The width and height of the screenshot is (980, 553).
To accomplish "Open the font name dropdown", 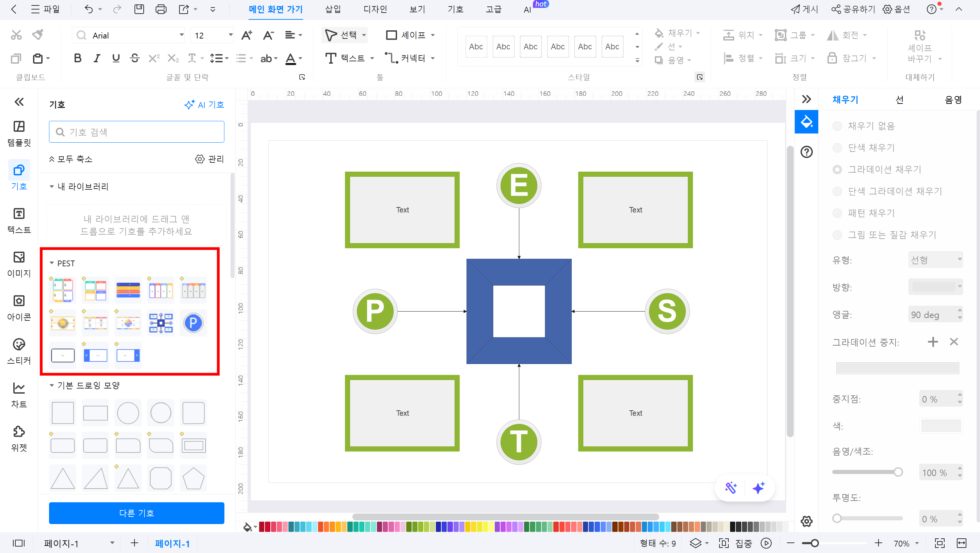I will [181, 35].
